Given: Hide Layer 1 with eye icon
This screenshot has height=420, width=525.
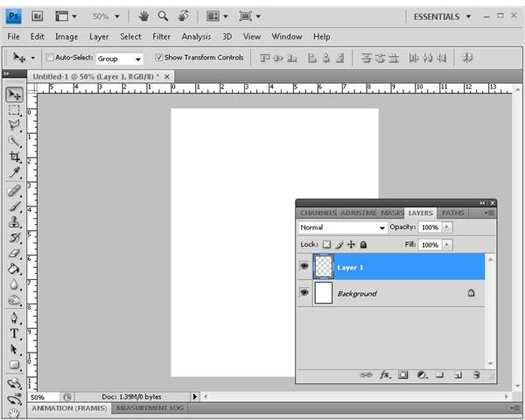Looking at the screenshot, I should (x=304, y=266).
